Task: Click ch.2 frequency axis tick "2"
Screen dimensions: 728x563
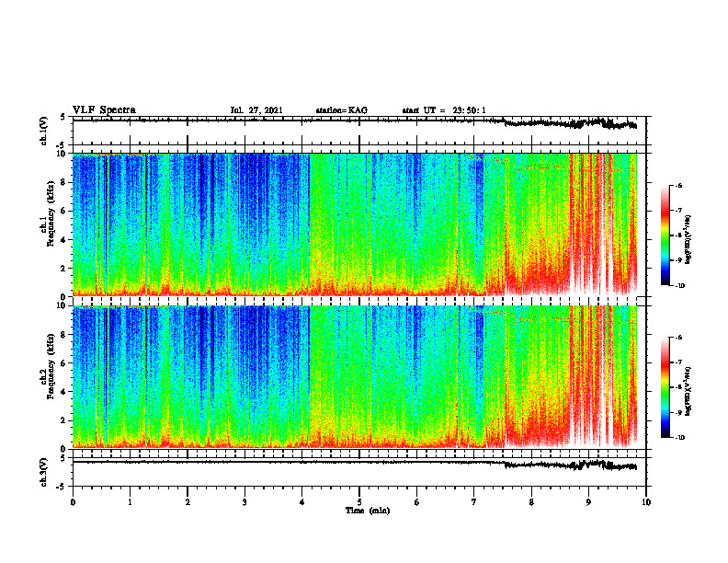Action: coord(64,420)
